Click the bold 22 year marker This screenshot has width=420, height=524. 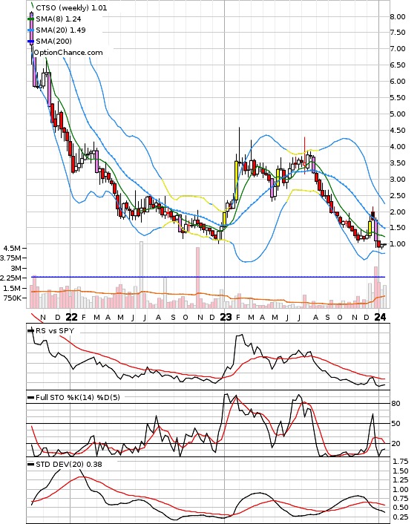(x=71, y=317)
